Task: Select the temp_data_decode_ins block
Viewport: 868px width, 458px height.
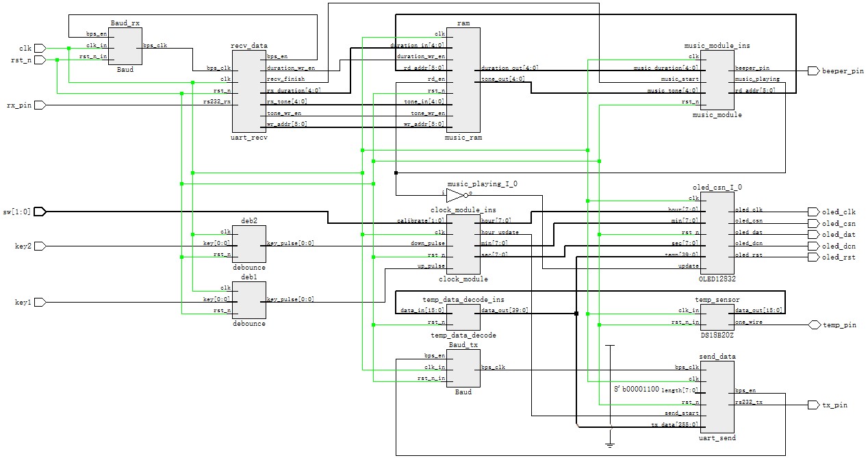Action: coord(463,316)
